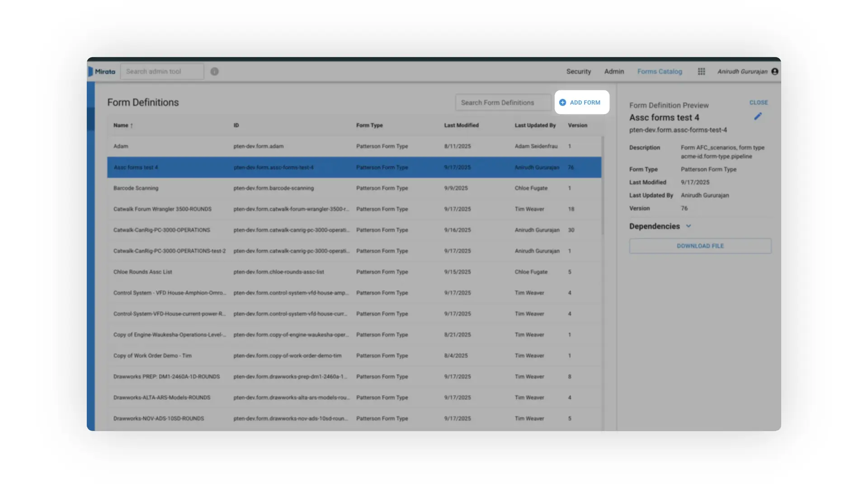Open the apps grid launcher icon
Screen dimensions: 868x488
pyautogui.click(x=702, y=71)
